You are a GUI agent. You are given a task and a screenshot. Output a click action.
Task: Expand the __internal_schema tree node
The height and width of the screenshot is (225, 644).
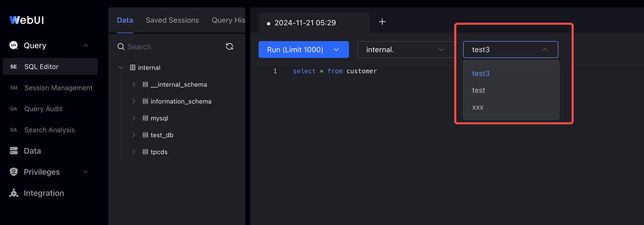click(x=133, y=84)
